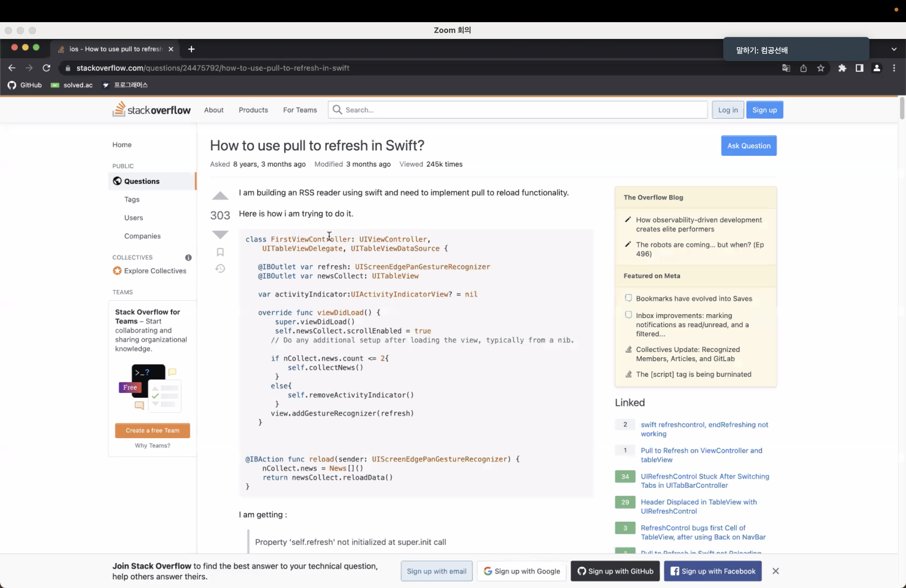
Task: Upvote the question with the up arrow
Action: (220, 196)
